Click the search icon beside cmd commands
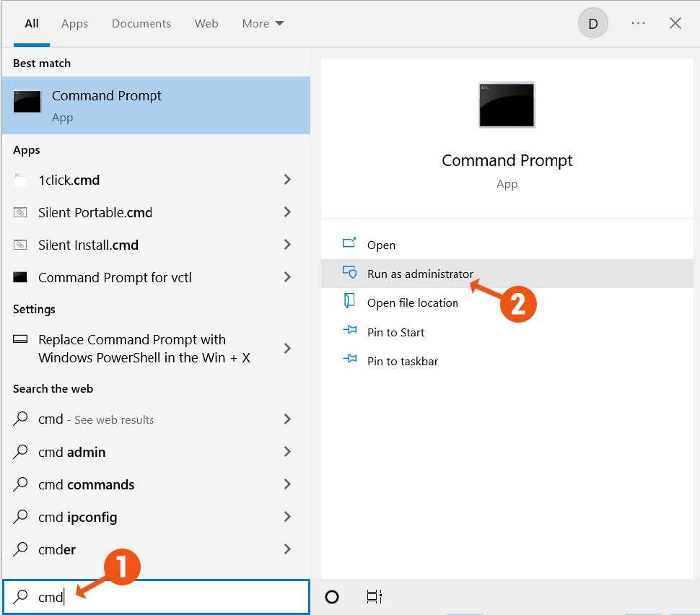 pos(20,484)
